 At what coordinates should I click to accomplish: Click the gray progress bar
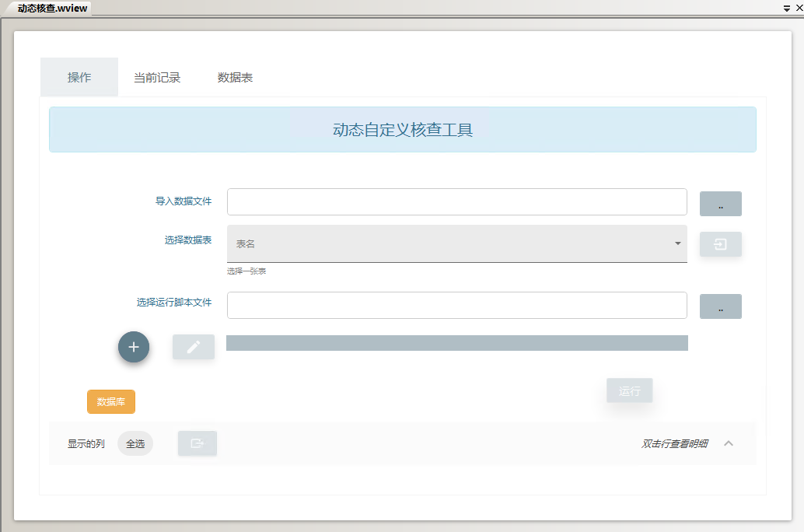[457, 343]
